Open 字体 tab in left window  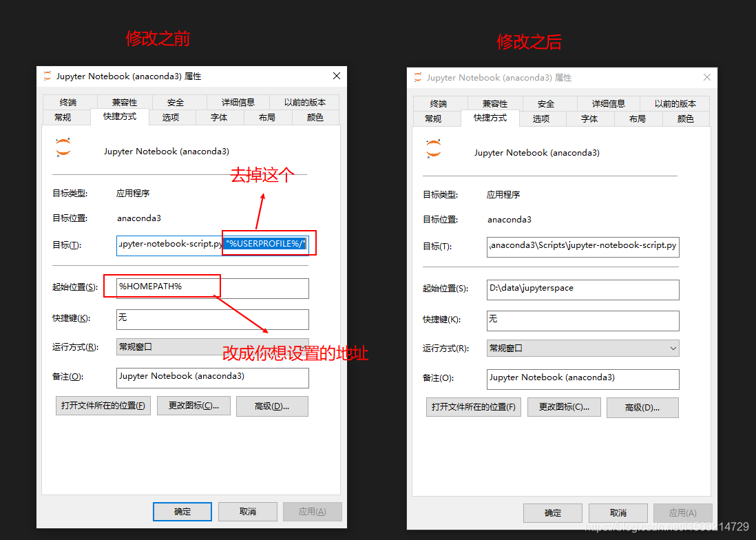[x=220, y=117]
